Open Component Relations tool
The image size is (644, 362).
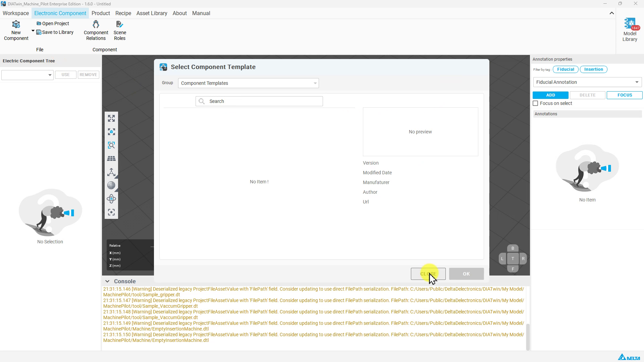96,31
